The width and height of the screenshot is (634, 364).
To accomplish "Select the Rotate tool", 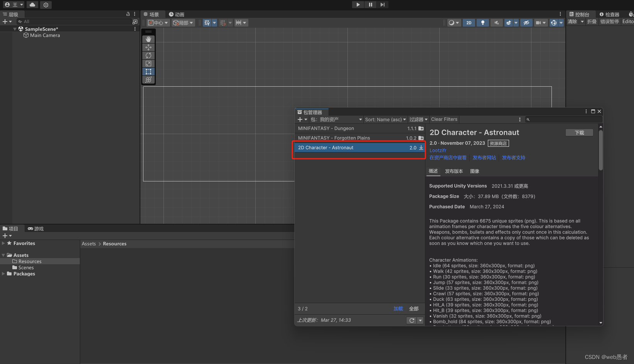I will [148, 55].
